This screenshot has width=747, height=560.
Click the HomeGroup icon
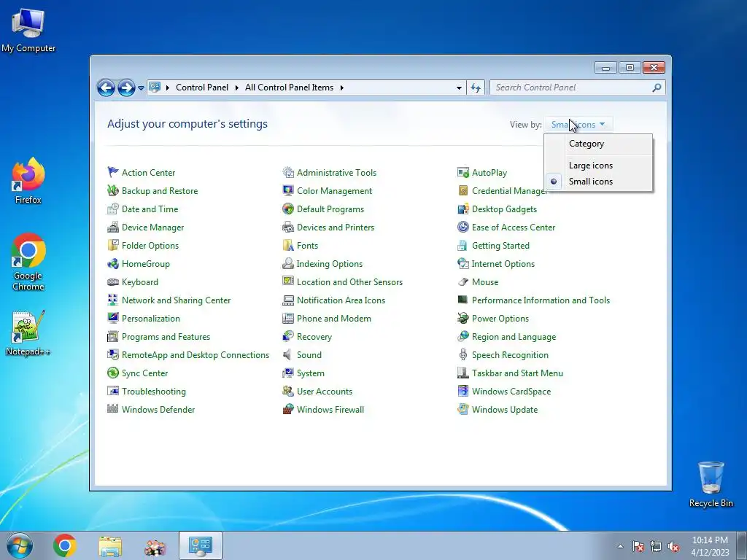113,263
